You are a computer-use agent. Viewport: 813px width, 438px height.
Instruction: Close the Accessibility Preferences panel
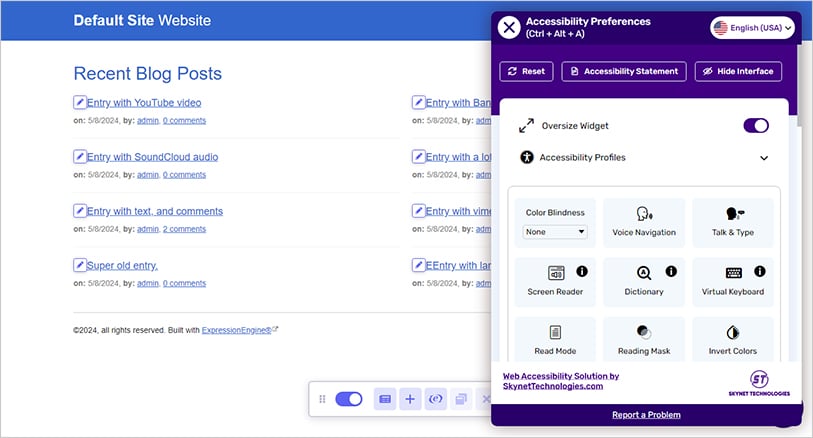509,27
